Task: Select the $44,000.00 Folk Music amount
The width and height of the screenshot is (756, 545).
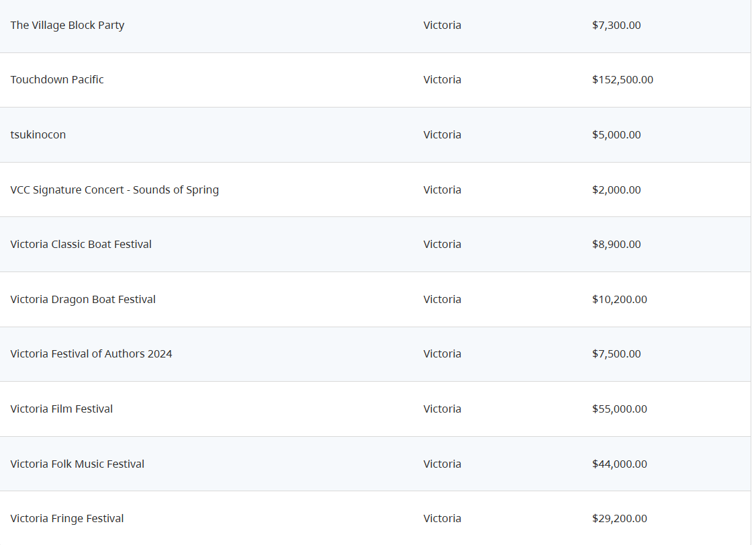Action: point(620,464)
